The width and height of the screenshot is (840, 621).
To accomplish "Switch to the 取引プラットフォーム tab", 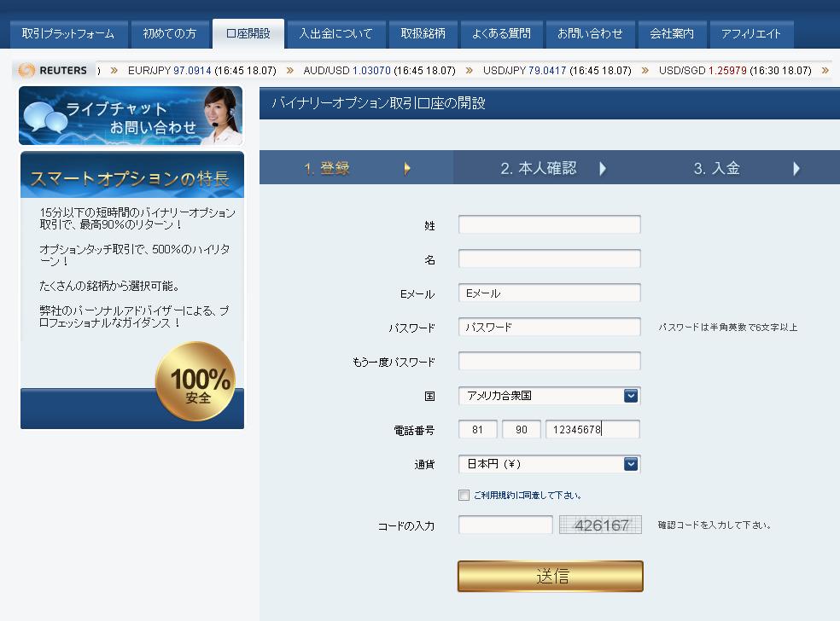I will click(x=68, y=34).
